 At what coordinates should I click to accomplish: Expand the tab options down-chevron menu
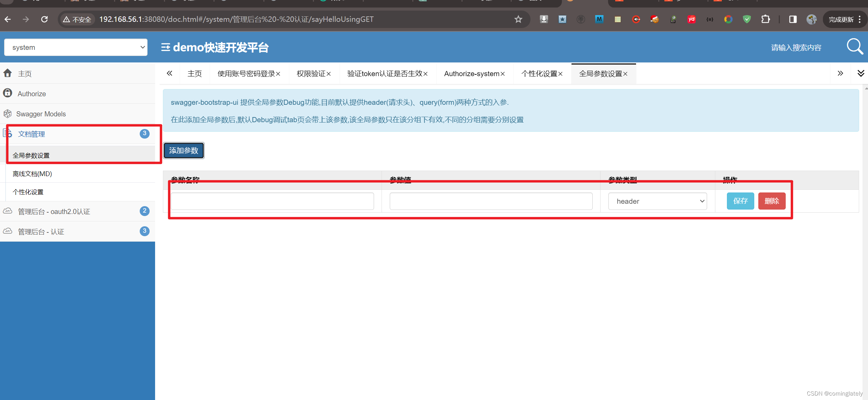tap(860, 73)
